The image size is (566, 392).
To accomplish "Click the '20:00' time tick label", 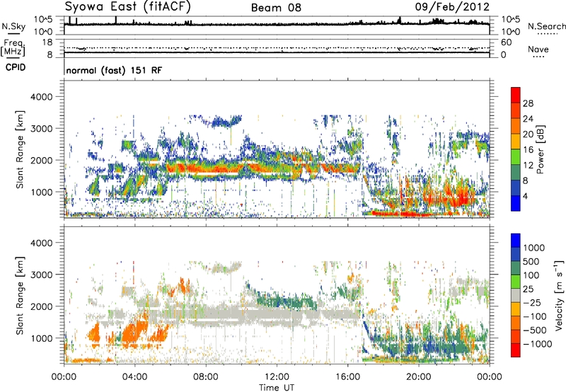I will click(x=419, y=377).
